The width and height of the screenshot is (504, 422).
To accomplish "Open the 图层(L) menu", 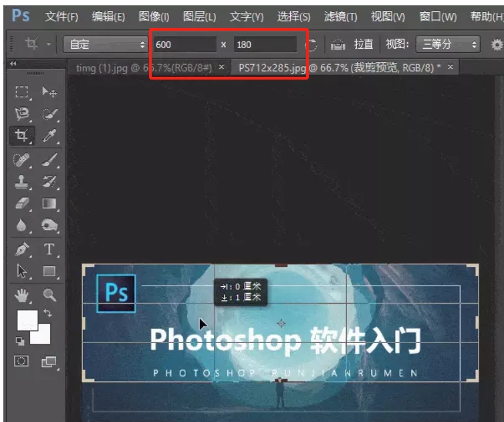I will [x=199, y=16].
